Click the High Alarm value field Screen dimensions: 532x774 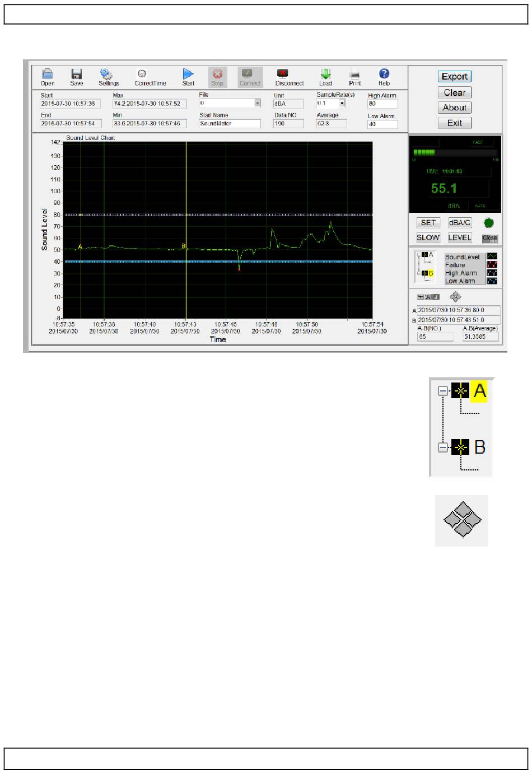[382, 104]
